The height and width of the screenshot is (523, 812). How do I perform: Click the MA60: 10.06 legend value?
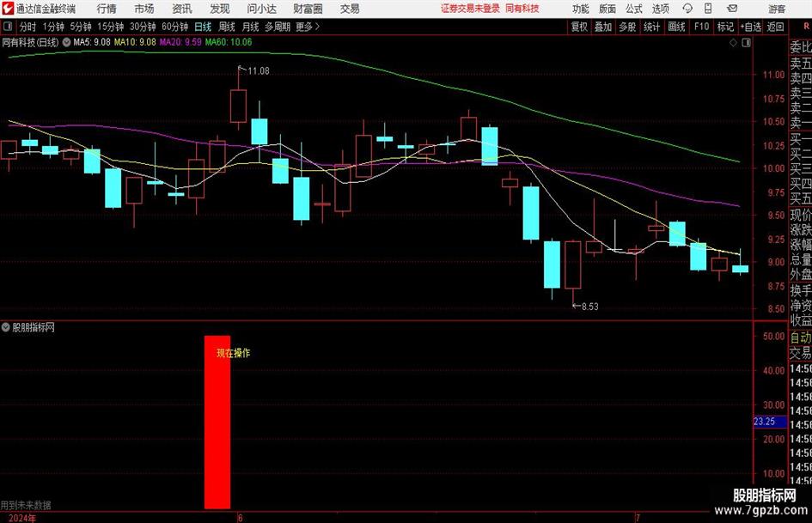(229, 42)
